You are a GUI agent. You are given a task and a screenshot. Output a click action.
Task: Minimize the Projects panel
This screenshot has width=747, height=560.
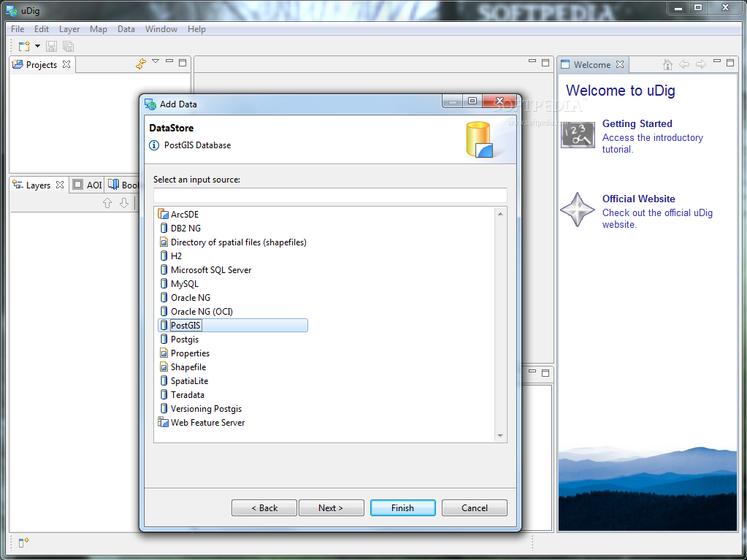pyautogui.click(x=169, y=61)
